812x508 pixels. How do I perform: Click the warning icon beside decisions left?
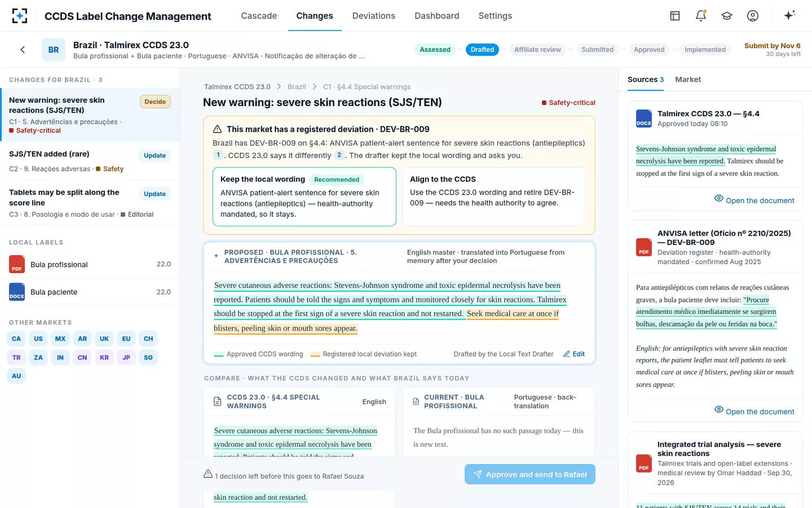[208, 474]
